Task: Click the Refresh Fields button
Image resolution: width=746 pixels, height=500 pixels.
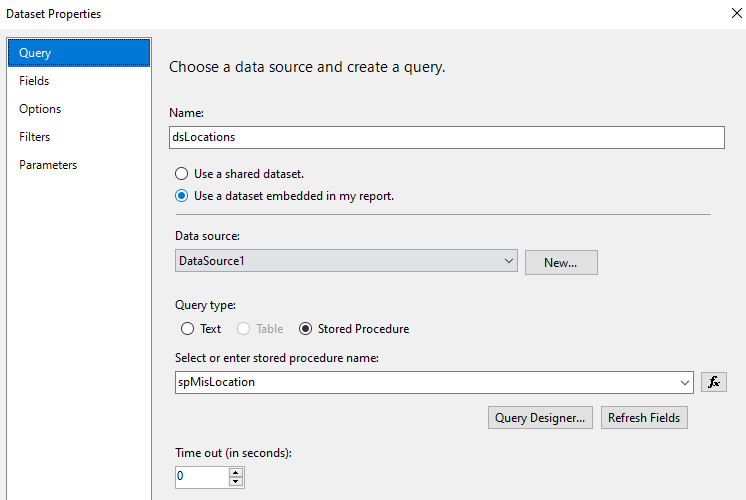Action: coord(644,418)
